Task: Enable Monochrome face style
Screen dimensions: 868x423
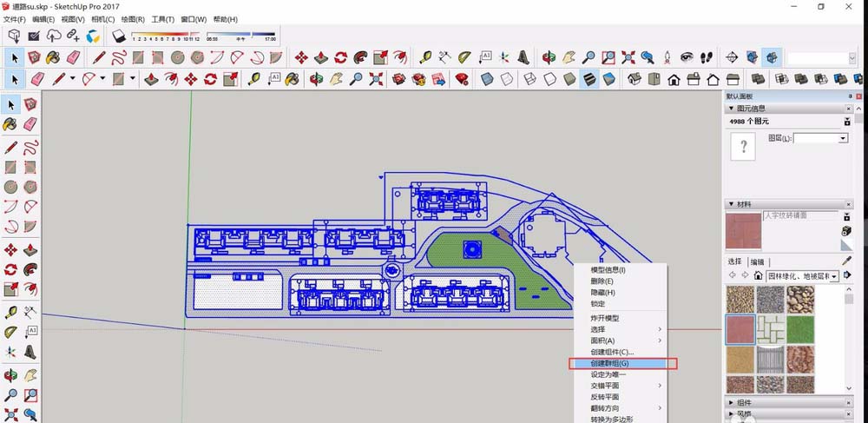Action: click(609, 79)
